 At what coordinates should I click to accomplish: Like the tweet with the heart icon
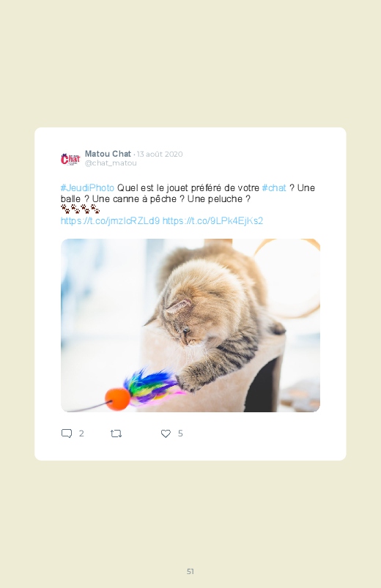[x=166, y=433]
